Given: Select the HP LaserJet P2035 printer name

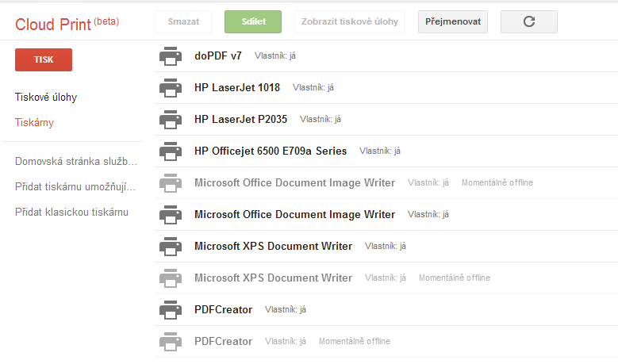Looking at the screenshot, I should 240,120.
